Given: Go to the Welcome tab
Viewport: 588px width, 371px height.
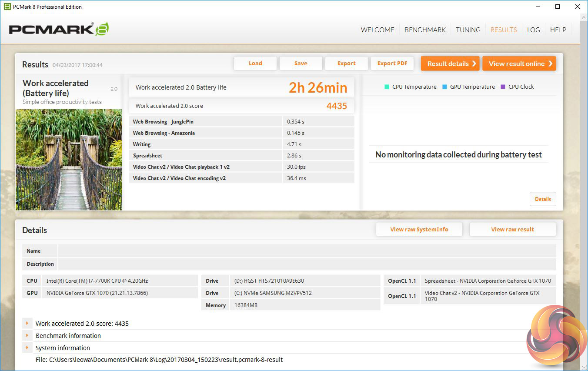Looking at the screenshot, I should 378,30.
